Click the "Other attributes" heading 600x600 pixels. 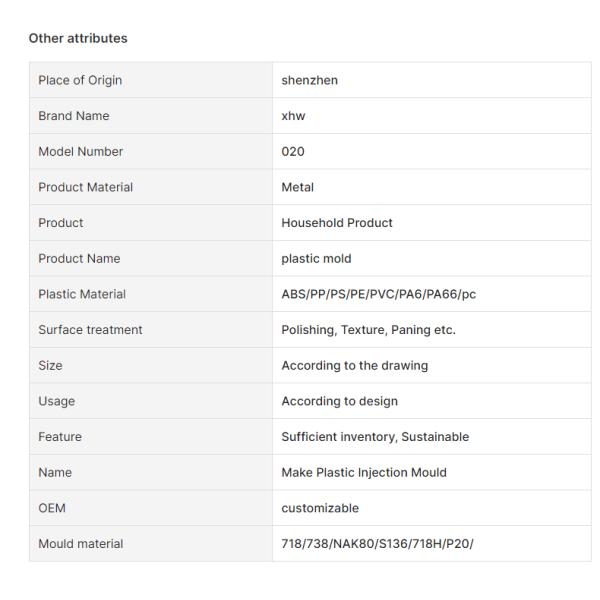point(78,38)
